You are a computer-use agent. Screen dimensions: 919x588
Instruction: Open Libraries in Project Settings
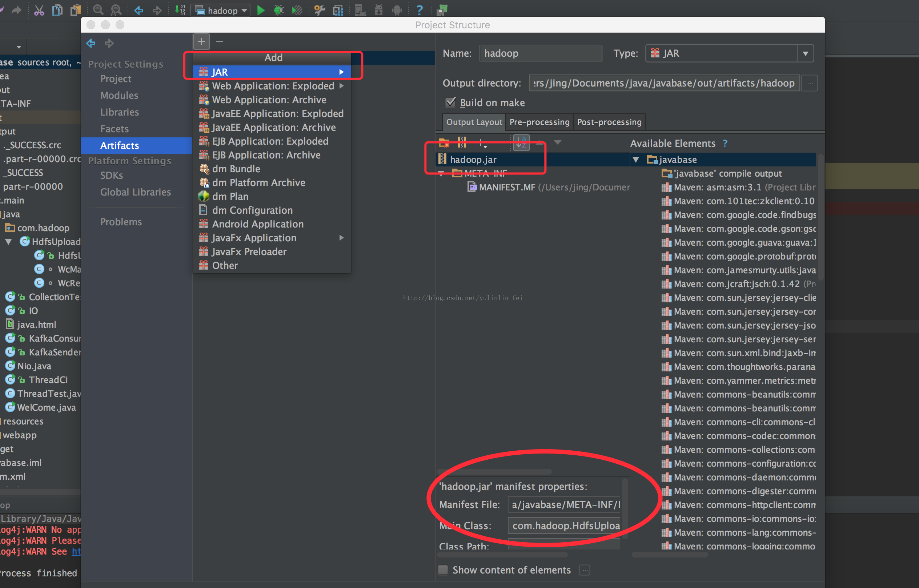pyautogui.click(x=120, y=112)
